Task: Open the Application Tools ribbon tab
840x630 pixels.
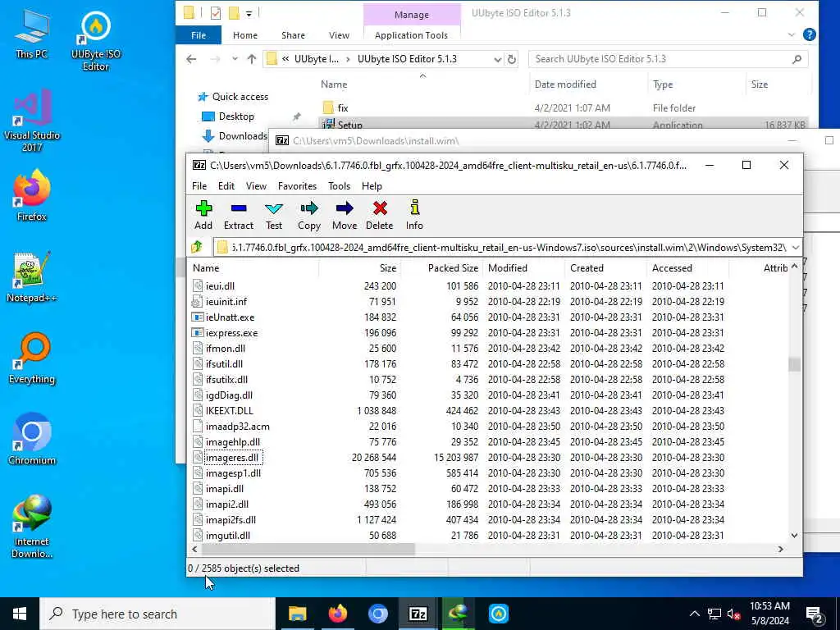Action: coord(411,35)
